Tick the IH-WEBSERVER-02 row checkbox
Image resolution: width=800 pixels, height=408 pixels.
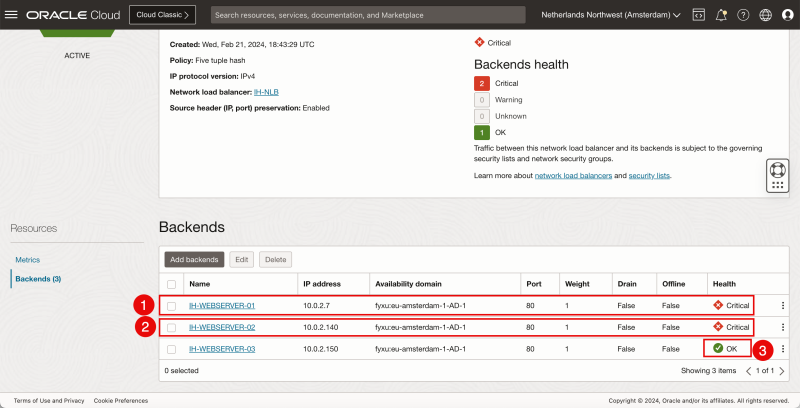172,327
